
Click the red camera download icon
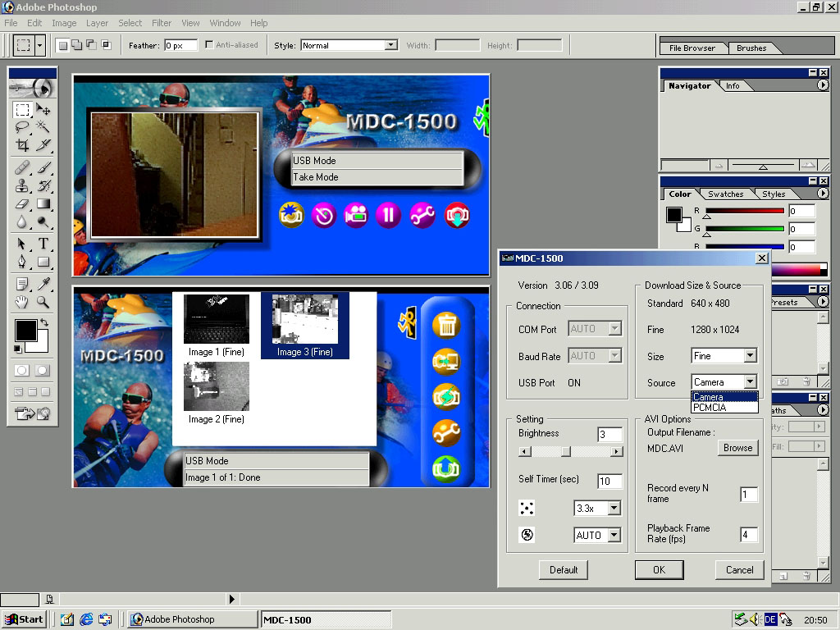coord(457,216)
